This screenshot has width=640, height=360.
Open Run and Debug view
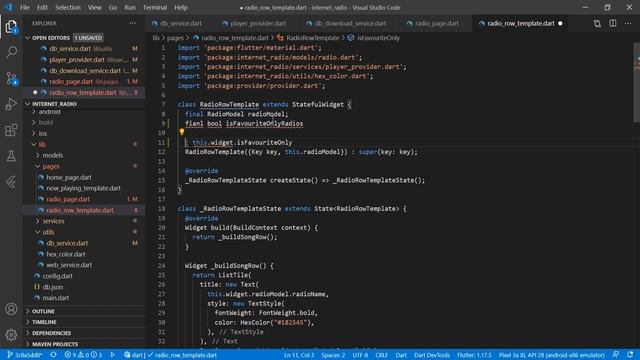[x=11, y=104]
